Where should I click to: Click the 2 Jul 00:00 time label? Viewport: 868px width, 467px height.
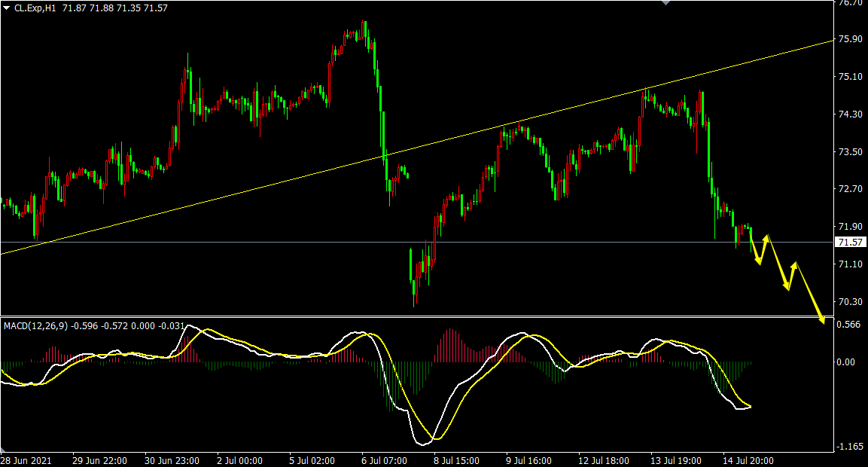pyautogui.click(x=239, y=461)
